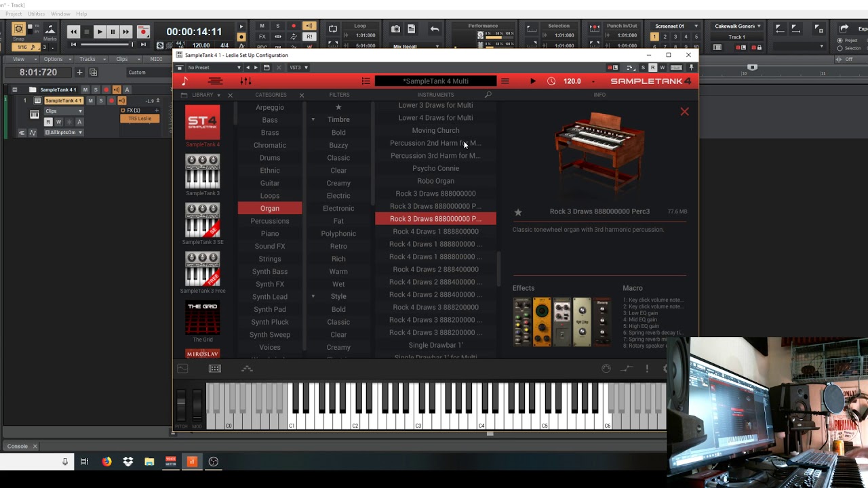Click the Mod wheel slider on keyboard
Viewport: 868px width, 488px height.
pos(197,405)
